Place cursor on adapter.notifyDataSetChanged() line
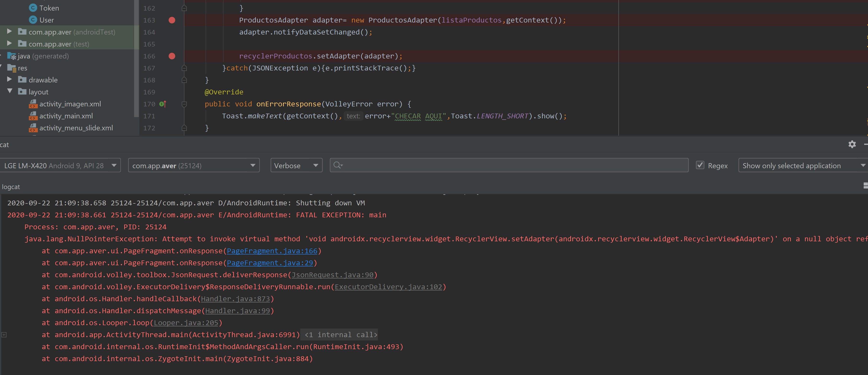The image size is (868, 375). (306, 32)
